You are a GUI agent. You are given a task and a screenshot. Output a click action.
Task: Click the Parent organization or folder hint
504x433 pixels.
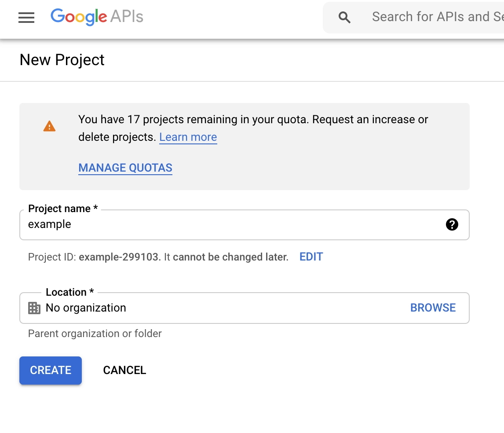95,334
